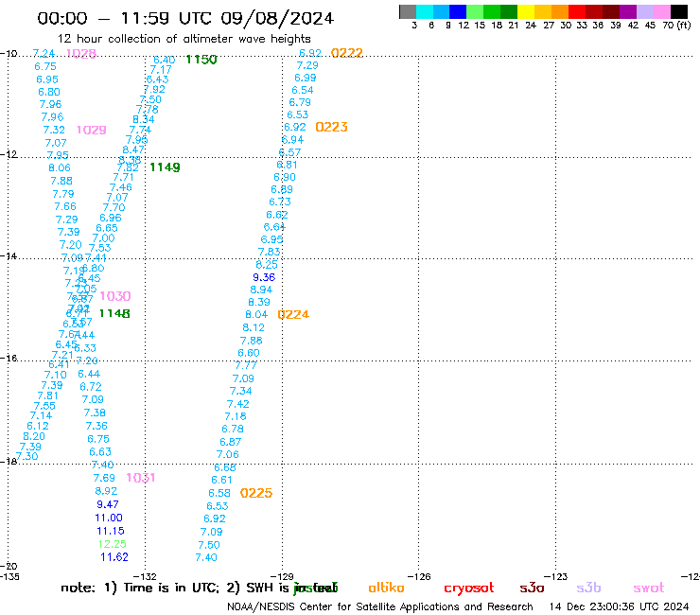Click the gray swatch in the color scale
Screen dimensions: 700x615
click(408, 11)
